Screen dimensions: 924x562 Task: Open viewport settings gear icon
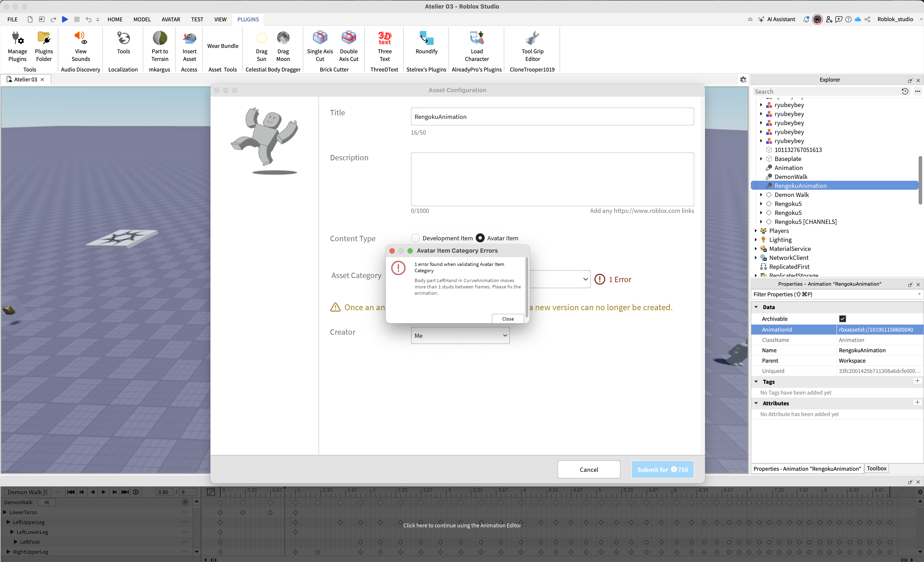tap(743, 80)
